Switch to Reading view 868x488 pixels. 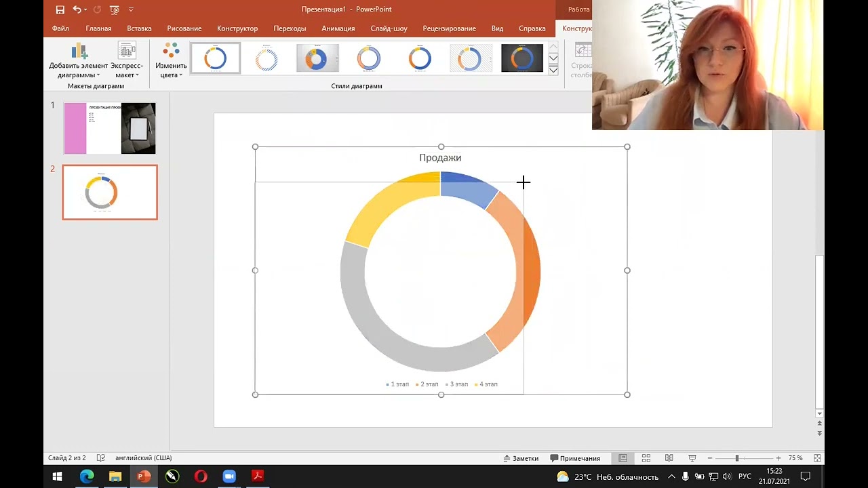[x=669, y=458]
